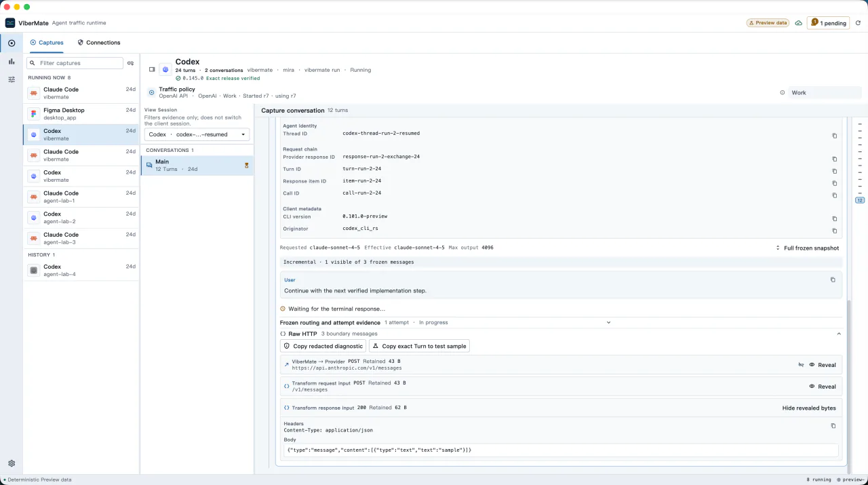Select Claude Code agent-lab-3 capture
This screenshot has width=868, height=485.
pos(81,238)
